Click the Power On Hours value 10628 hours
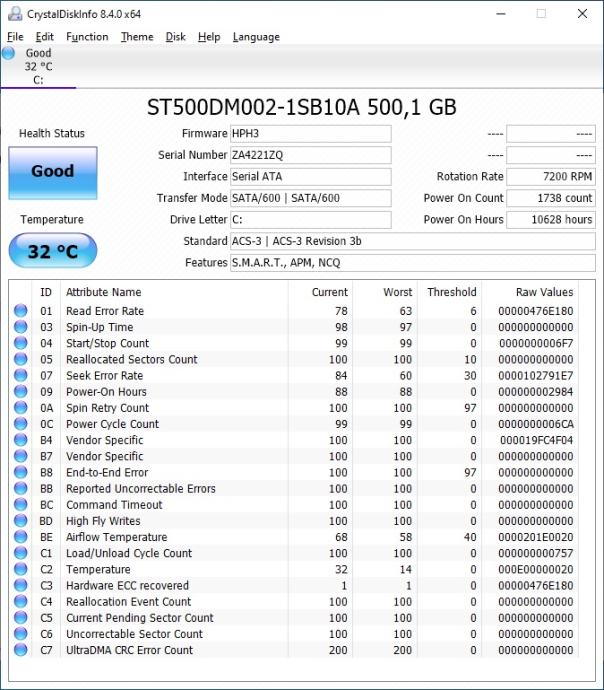The image size is (604, 690). click(x=551, y=220)
